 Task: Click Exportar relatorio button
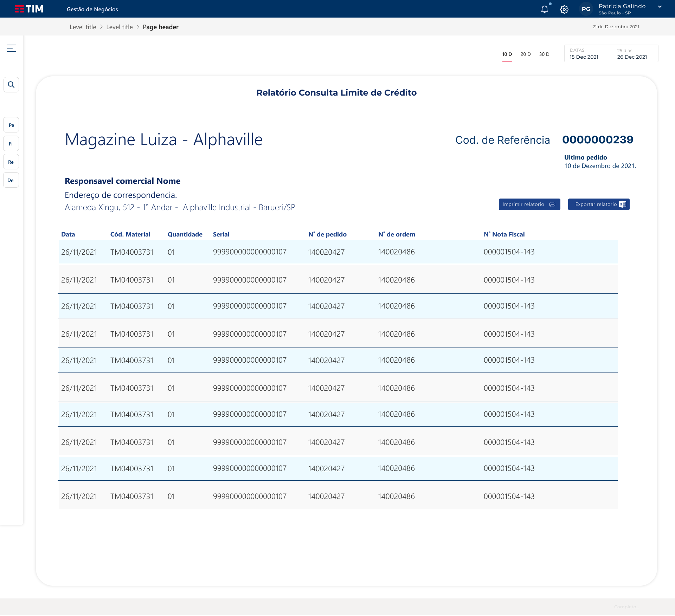pos(599,204)
